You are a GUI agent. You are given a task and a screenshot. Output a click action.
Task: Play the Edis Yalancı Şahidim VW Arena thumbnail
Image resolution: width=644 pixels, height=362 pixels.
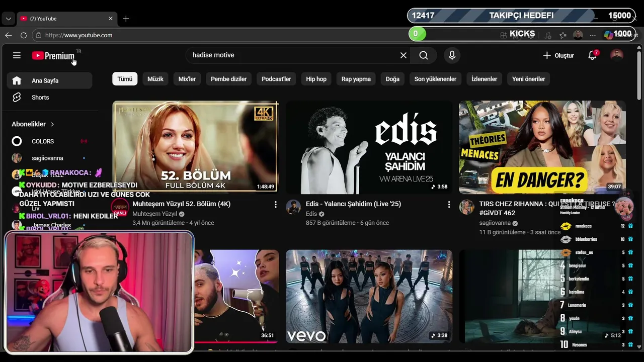pos(369,147)
